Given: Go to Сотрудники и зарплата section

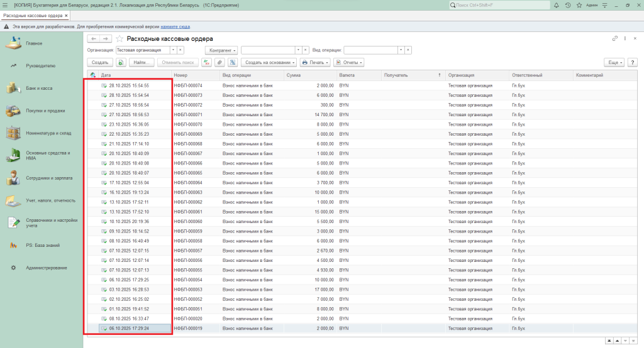Looking at the screenshot, I should 50,178.
